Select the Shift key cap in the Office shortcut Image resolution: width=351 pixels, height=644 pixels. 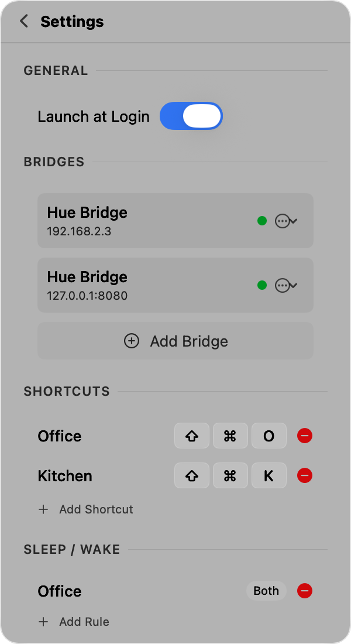point(191,436)
